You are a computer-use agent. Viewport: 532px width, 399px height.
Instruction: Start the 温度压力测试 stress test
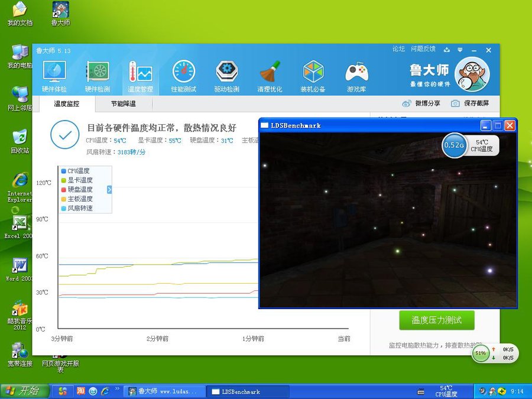coord(436,320)
